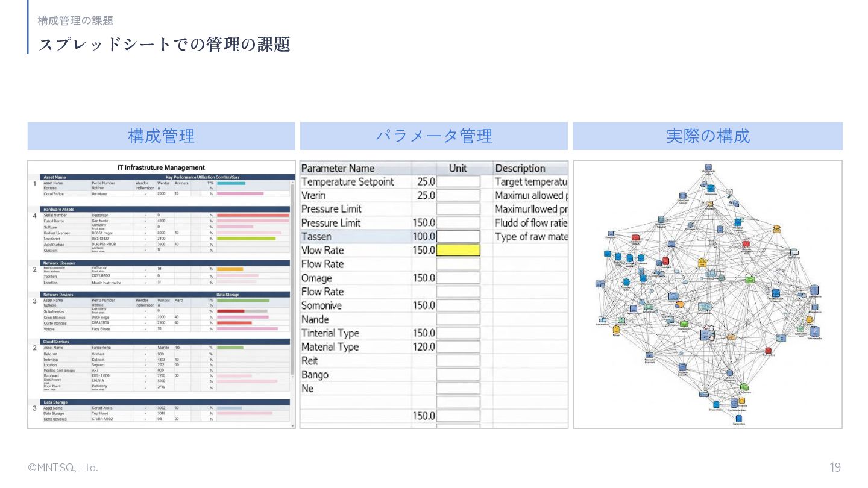Viewport: 868px width, 488px height.
Task: Click the bold-bordered Unit field in Tassen row
Action: point(458,236)
